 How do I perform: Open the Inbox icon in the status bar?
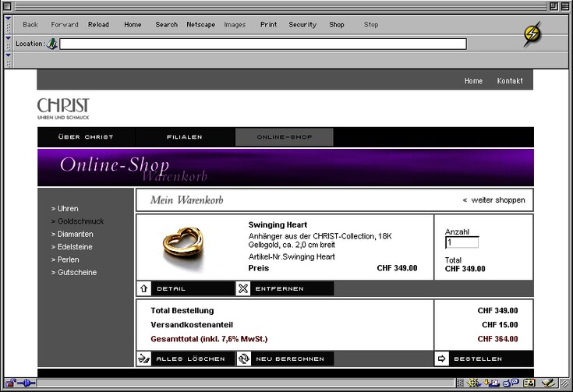(491, 383)
